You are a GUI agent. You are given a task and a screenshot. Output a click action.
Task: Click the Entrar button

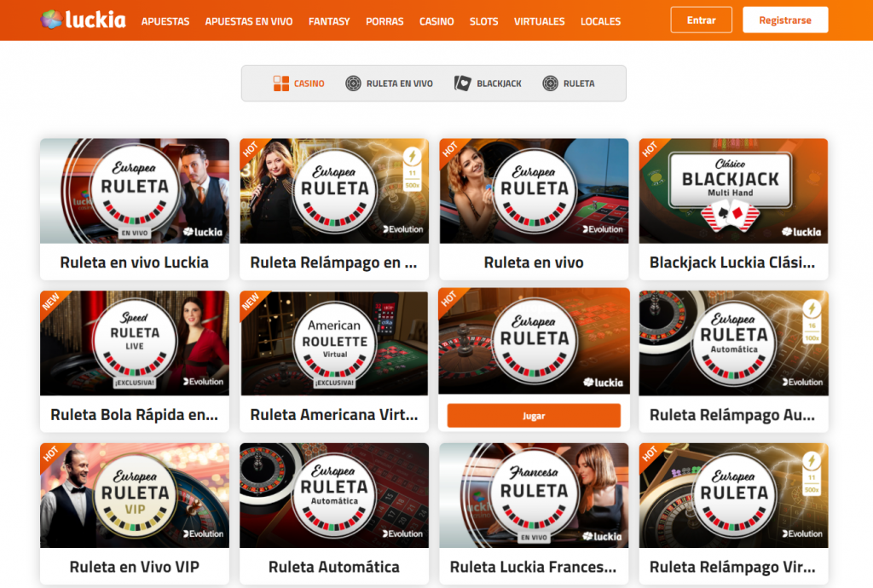pyautogui.click(x=701, y=20)
